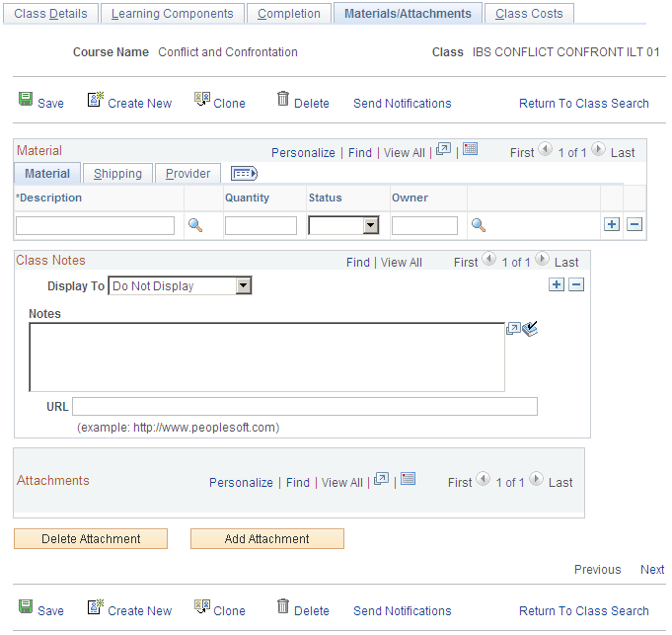Download Attachments grid to spreadsheet icon

(x=408, y=479)
